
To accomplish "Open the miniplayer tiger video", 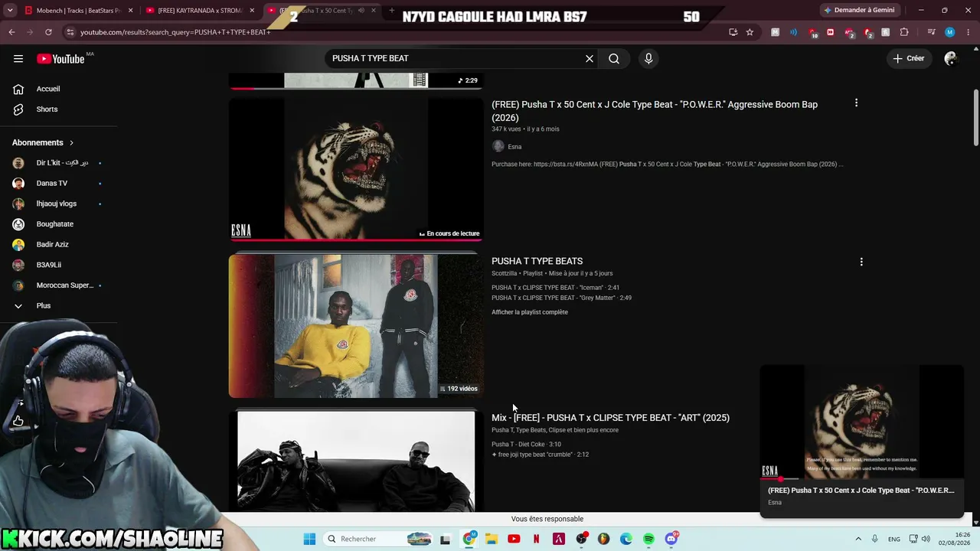I will pos(861,422).
